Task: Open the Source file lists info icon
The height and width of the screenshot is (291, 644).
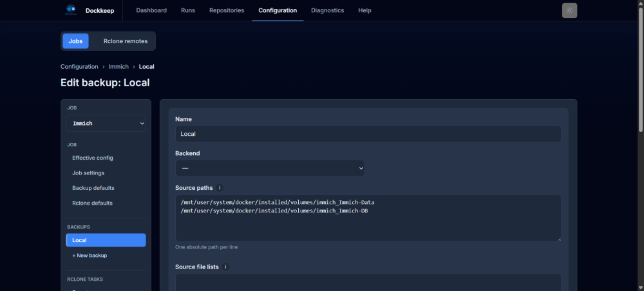Action: (225, 267)
